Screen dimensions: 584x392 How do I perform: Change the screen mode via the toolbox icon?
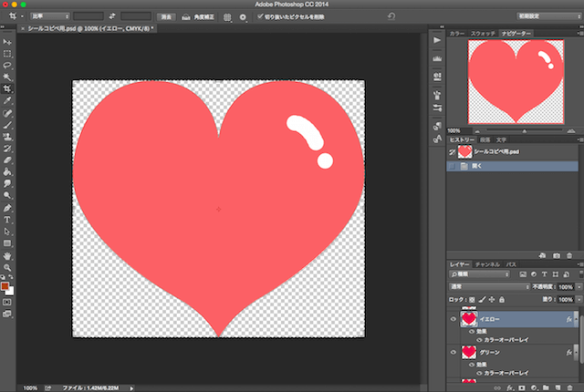pyautogui.click(x=7, y=314)
